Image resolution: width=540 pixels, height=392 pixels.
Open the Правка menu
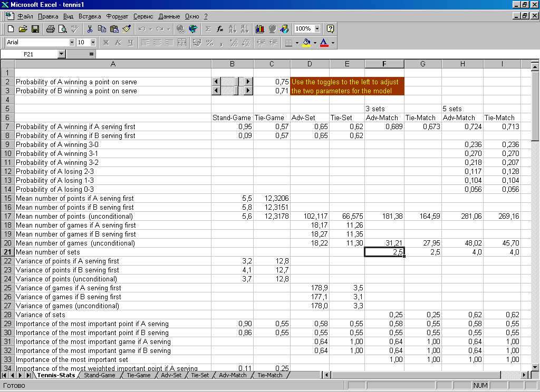48,16
